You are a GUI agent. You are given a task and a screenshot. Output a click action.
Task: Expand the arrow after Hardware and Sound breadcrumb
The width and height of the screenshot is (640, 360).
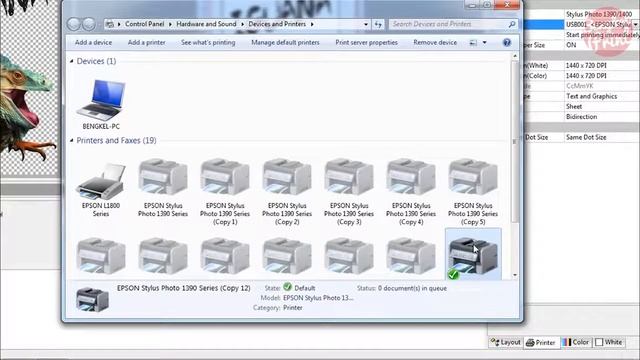[242, 24]
